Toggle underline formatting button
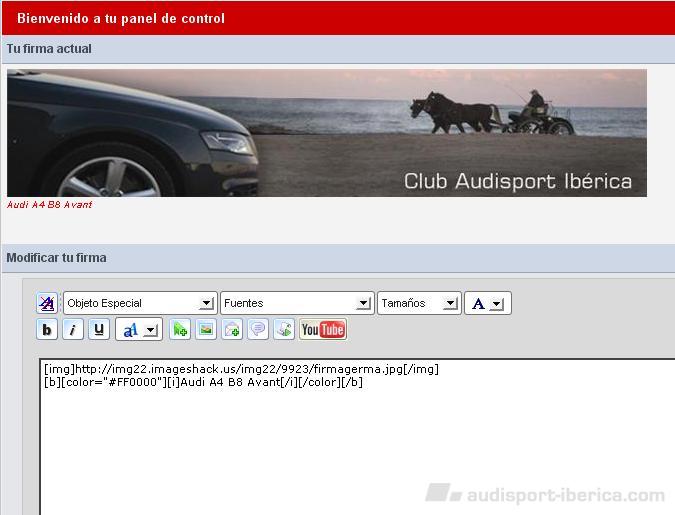The width and height of the screenshot is (675, 515). pyautogui.click(x=99, y=330)
